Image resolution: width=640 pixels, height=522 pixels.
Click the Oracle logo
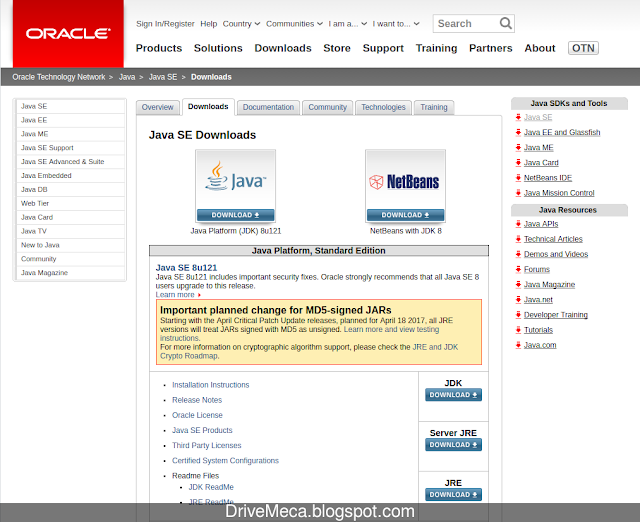pyautogui.click(x=68, y=33)
